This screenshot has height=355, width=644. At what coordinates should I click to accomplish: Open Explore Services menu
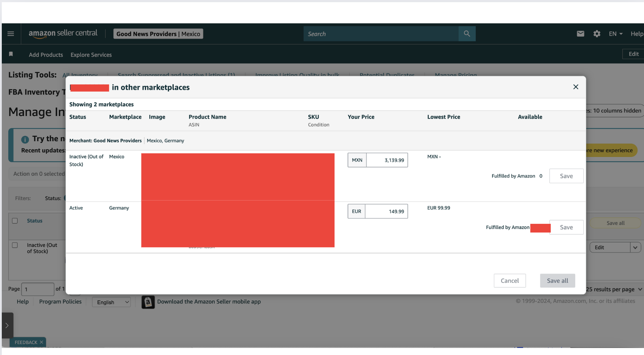pos(91,55)
